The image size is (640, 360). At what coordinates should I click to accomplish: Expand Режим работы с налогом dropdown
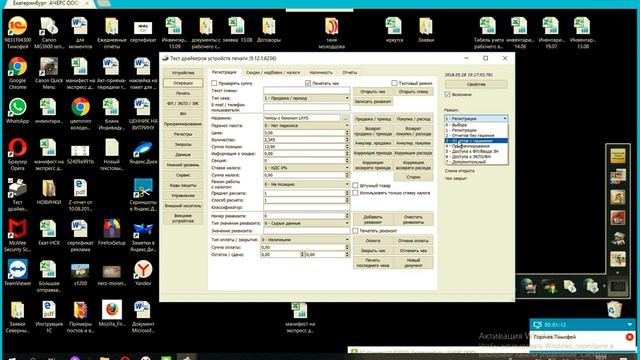(x=307, y=184)
